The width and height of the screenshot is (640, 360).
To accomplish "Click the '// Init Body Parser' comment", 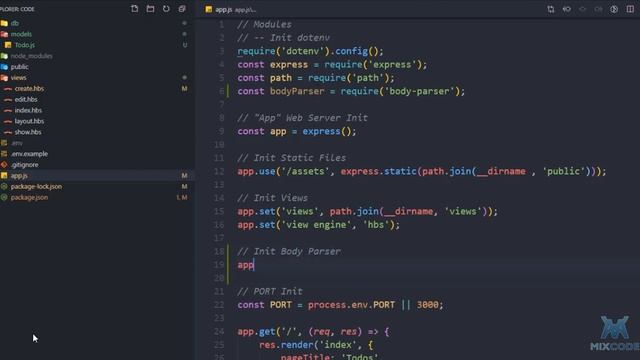I will pyautogui.click(x=289, y=251).
